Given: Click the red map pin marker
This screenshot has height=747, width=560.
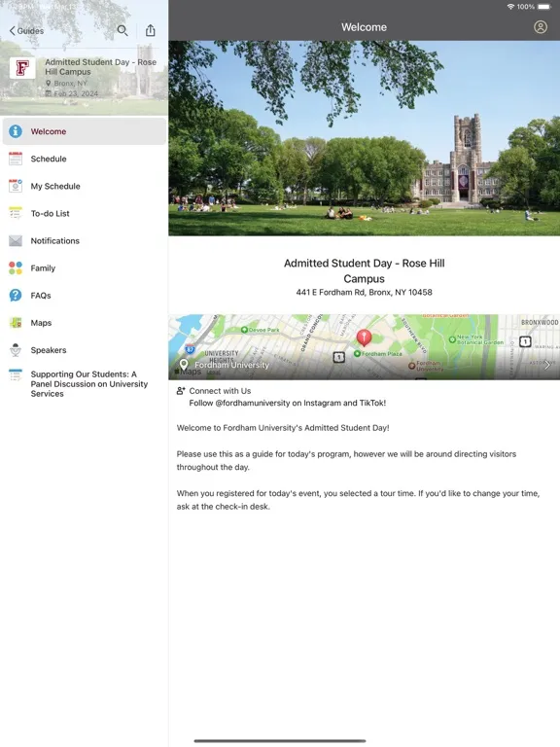Looking at the screenshot, I should (x=365, y=338).
